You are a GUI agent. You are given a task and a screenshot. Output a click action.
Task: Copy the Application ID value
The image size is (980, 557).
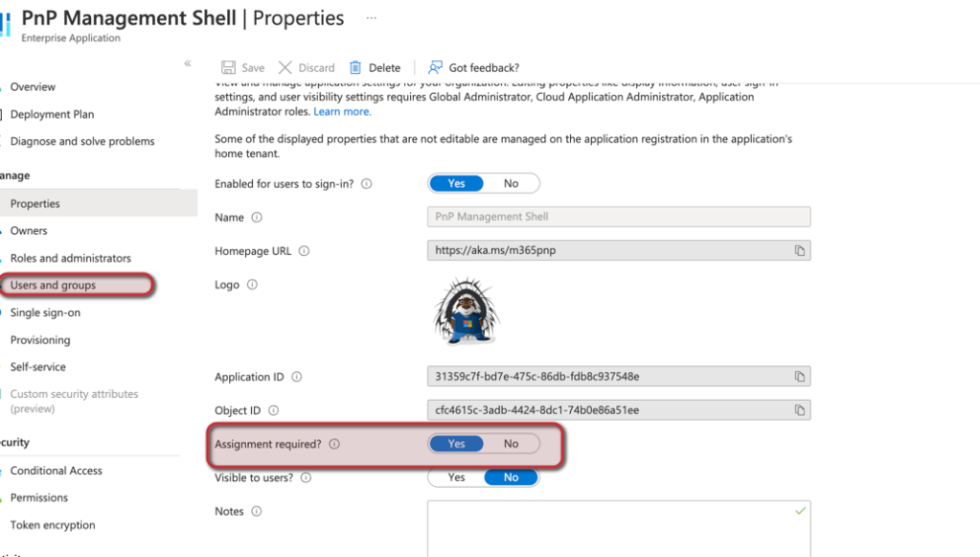click(x=799, y=377)
